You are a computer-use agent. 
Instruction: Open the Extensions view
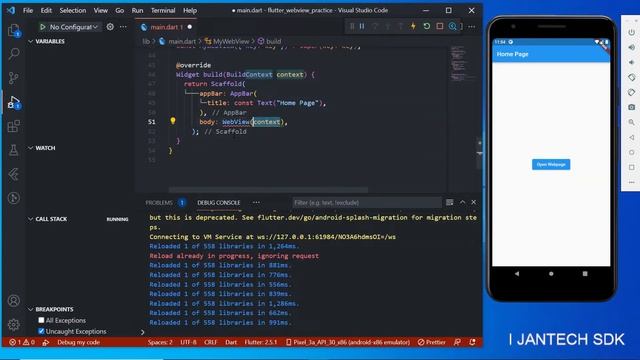pos(14,126)
